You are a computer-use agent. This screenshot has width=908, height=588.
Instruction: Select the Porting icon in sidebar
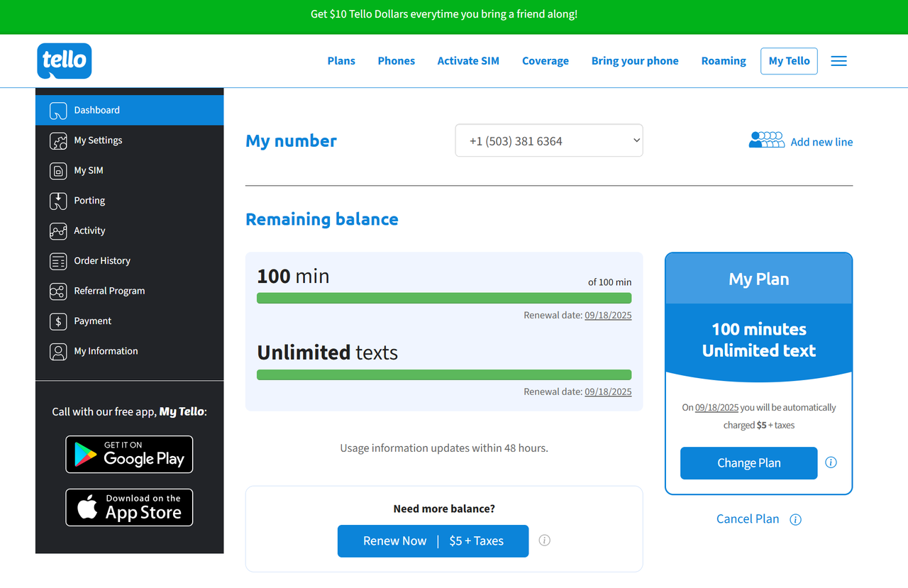58,201
